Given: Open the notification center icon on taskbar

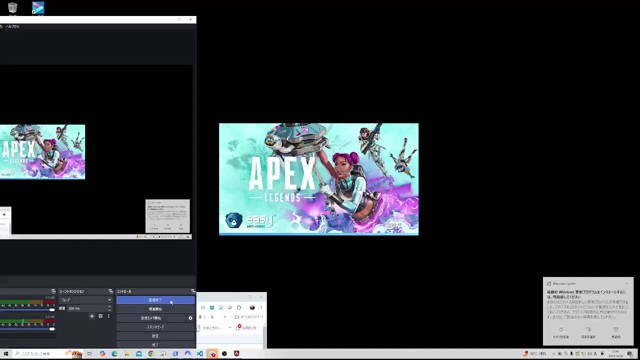Looking at the screenshot, I should [631, 354].
